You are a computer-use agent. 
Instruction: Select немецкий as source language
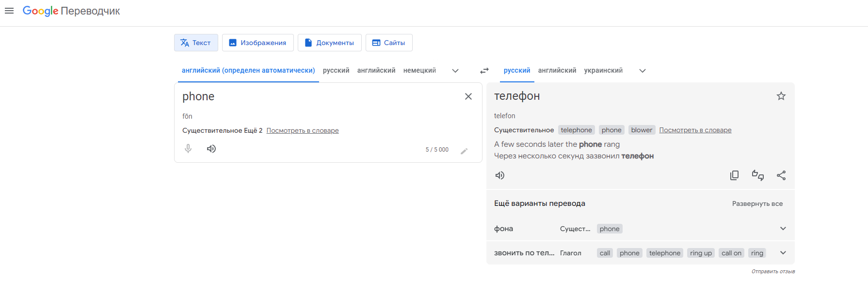point(419,71)
